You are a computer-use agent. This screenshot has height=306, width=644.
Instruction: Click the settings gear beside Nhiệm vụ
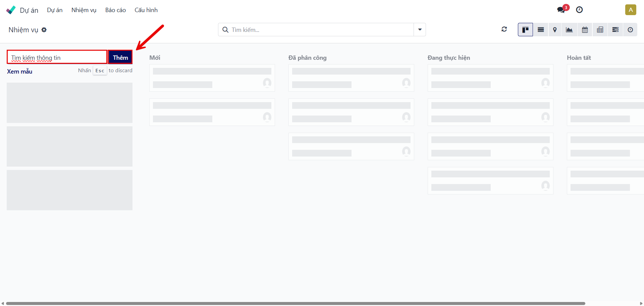coord(44,30)
